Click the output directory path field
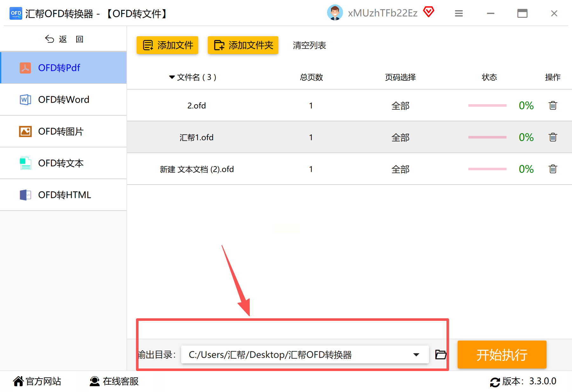The width and height of the screenshot is (572, 392). coord(305,355)
